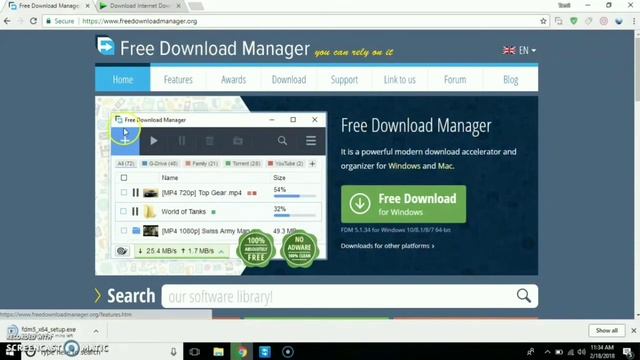This screenshot has width=640, height=360.
Task: Click the Task View taskbar icon
Action: coord(194,351)
